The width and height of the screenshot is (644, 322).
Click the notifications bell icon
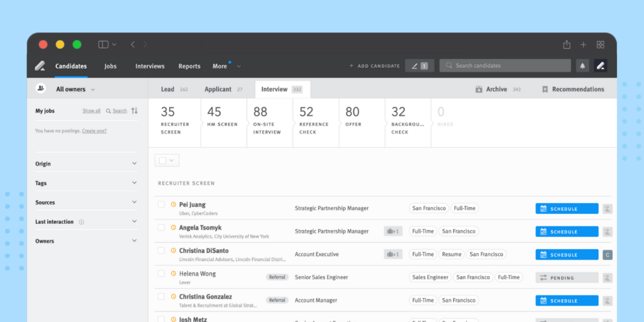tap(582, 65)
